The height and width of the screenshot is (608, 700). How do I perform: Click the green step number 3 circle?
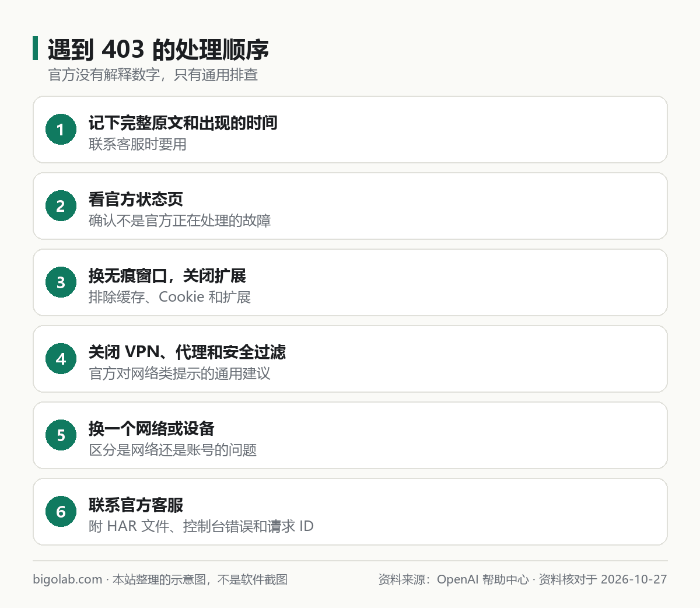[61, 282]
